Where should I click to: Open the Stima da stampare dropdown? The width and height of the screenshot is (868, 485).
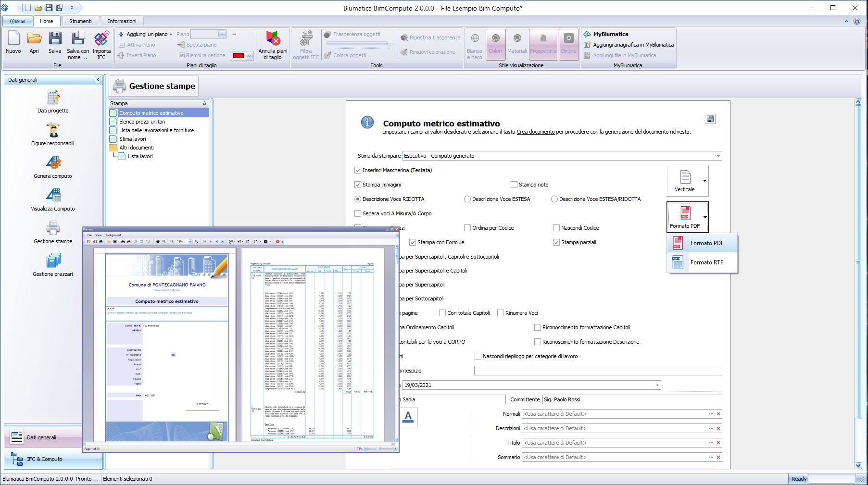[x=718, y=156]
